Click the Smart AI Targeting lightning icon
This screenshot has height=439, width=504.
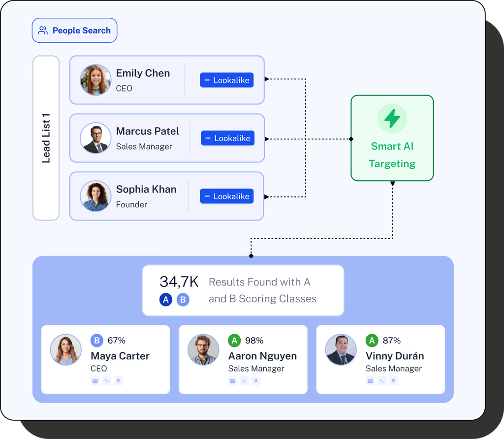tap(392, 118)
